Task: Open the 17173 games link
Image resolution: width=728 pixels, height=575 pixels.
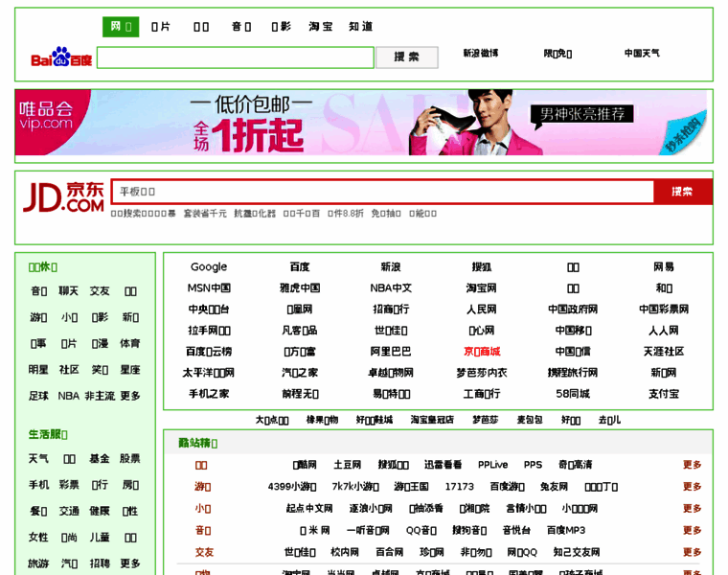Action: coord(459,487)
